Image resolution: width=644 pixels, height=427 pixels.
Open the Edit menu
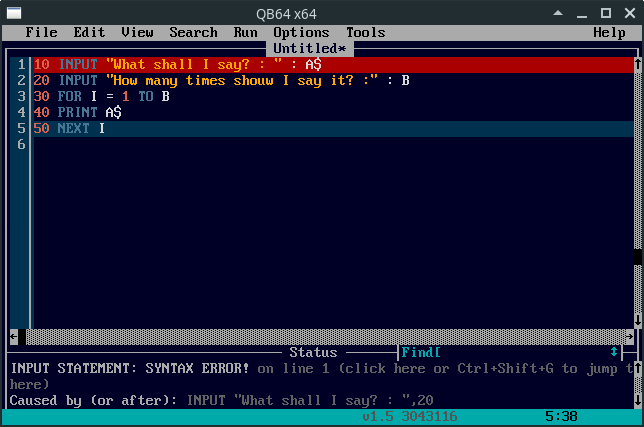(x=90, y=32)
